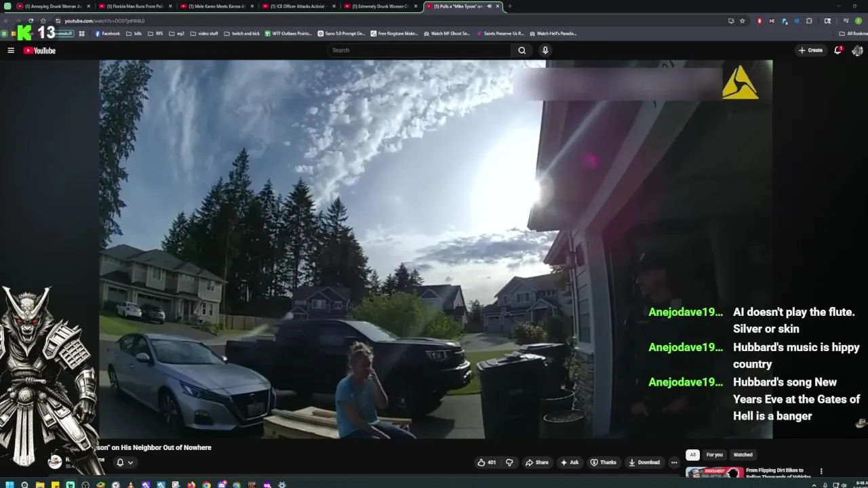This screenshot has height=488, width=868.
Task: Open more actions three-dot menu
Action: [674, 462]
